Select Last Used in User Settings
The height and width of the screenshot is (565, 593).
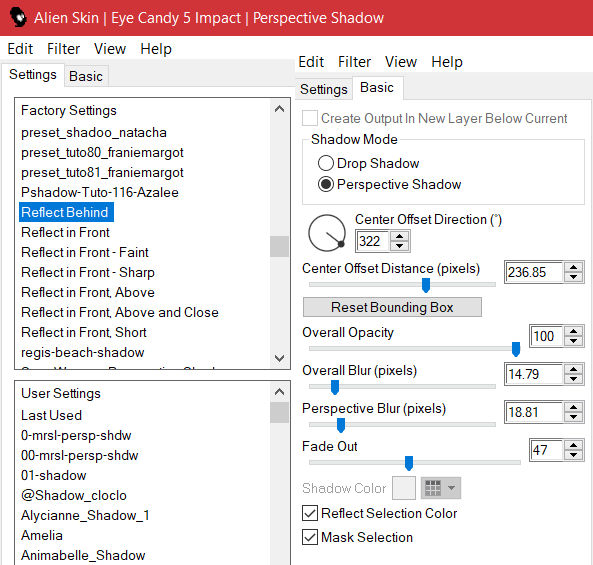click(x=51, y=415)
